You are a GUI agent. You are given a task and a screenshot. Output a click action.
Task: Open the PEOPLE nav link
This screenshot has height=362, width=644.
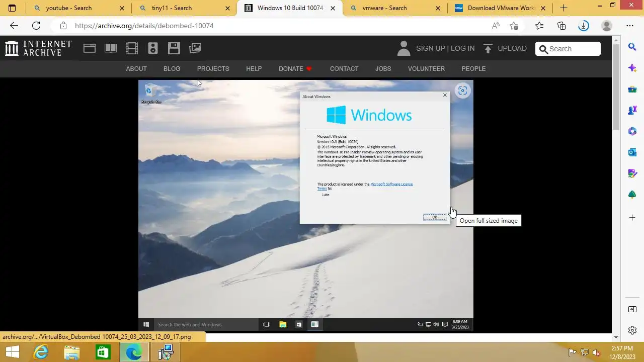[x=473, y=69]
